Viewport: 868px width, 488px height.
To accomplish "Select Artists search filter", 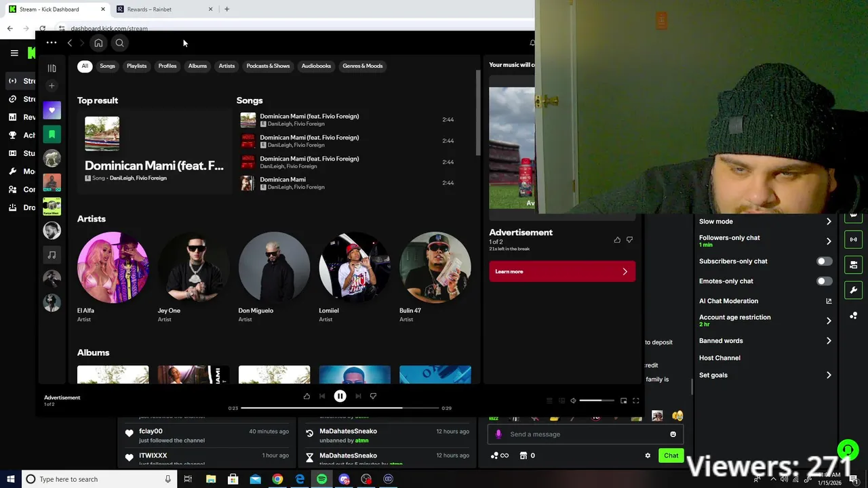I will pos(226,66).
